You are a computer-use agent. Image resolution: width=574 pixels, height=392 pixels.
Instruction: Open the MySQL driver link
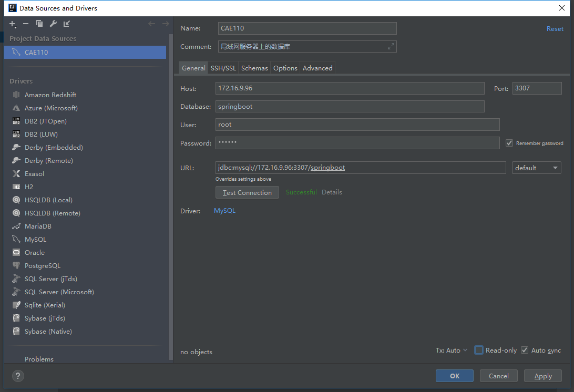tap(225, 211)
